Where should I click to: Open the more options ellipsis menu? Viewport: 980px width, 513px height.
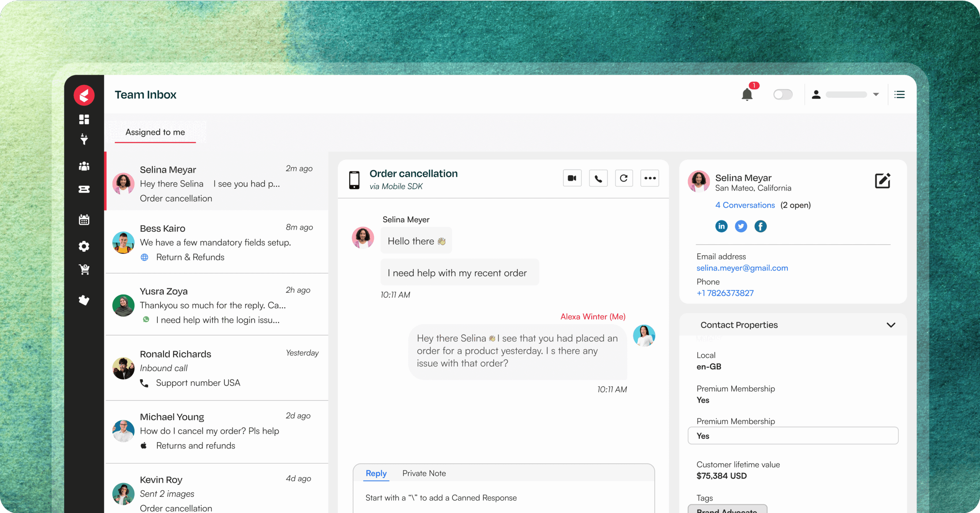point(650,178)
